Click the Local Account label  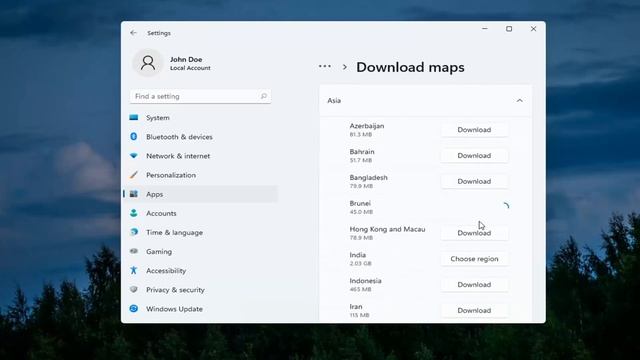coord(190,68)
